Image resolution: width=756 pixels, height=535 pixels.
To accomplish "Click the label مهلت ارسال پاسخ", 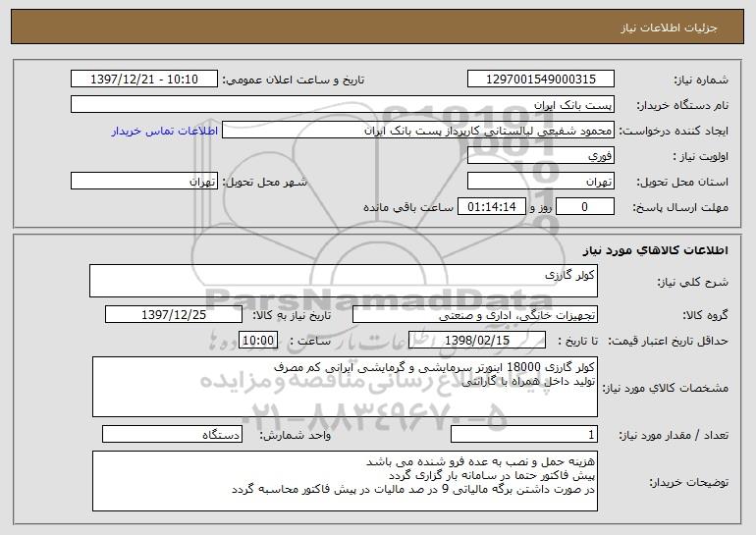I will click(680, 207).
